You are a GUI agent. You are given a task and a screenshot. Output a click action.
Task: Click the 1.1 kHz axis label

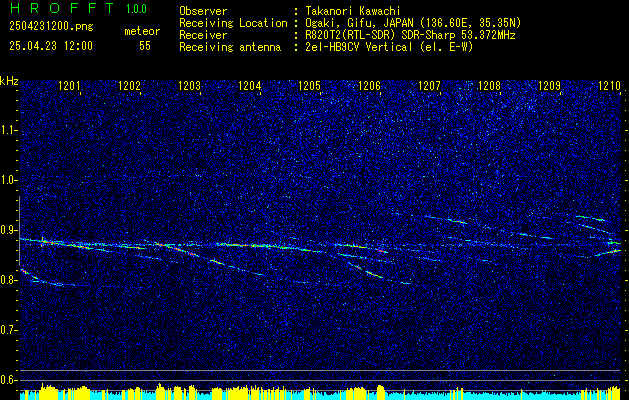click(8, 130)
